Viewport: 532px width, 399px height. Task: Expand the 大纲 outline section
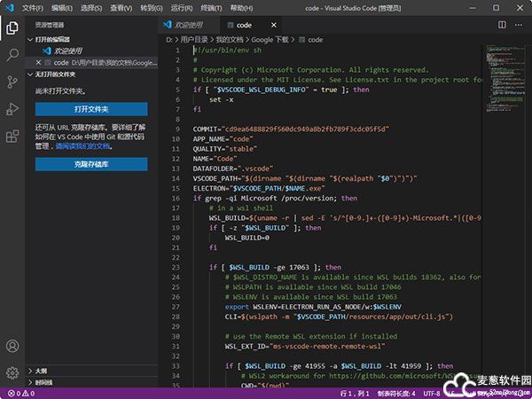[38, 371]
